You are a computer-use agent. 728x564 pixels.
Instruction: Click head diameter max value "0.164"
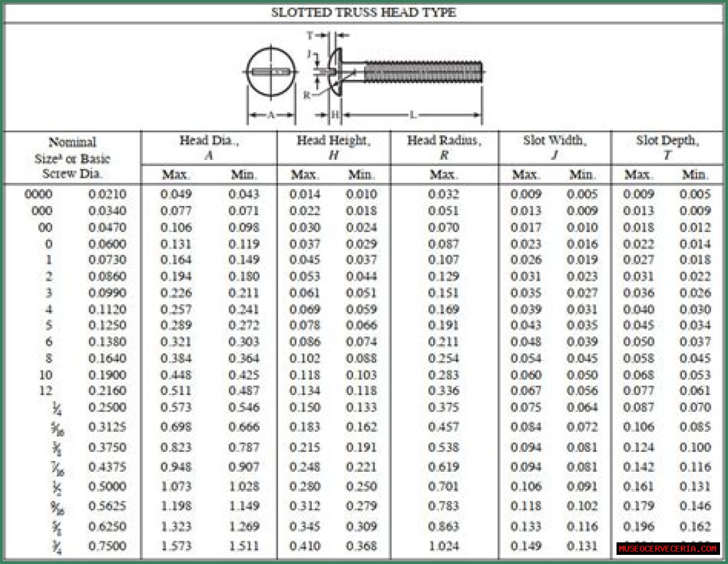[176, 260]
